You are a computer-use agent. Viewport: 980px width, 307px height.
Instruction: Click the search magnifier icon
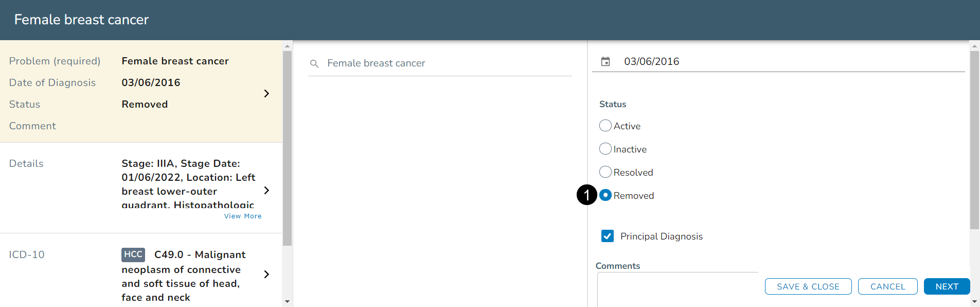coord(314,64)
